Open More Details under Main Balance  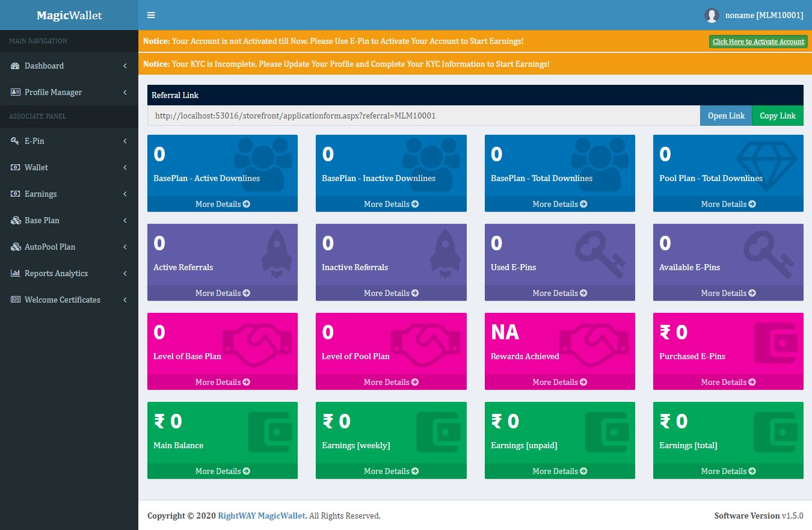pyautogui.click(x=222, y=471)
